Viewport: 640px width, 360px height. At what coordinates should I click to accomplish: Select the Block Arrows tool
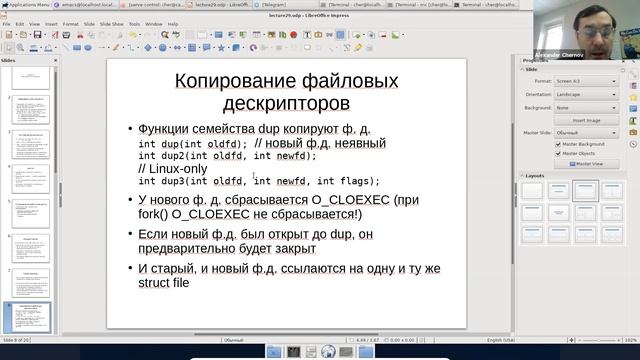[x=177, y=48]
